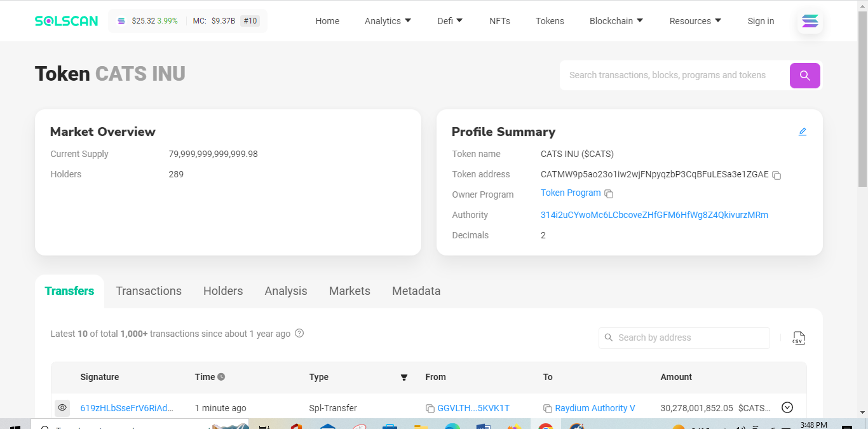Open the Authority address 314i2uCYwoMc6L link
Image resolution: width=868 pixels, height=429 pixels.
tap(654, 215)
